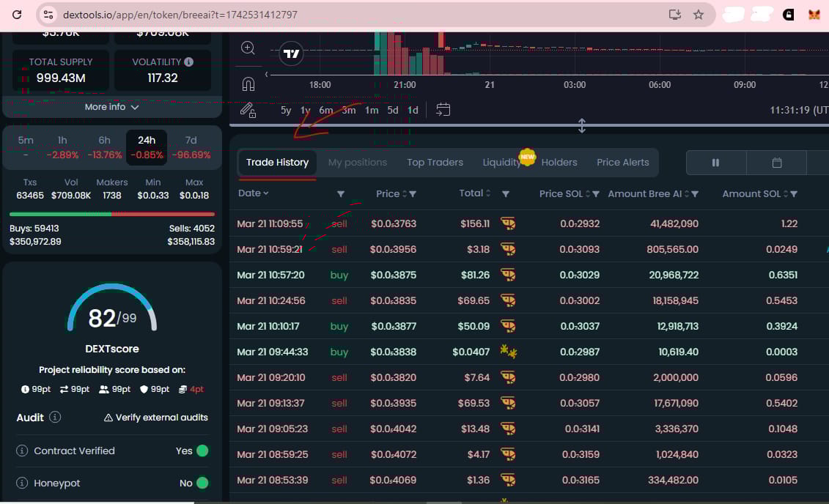Reload the page with browser refresh icon
The width and height of the screenshot is (829, 504).
17,14
